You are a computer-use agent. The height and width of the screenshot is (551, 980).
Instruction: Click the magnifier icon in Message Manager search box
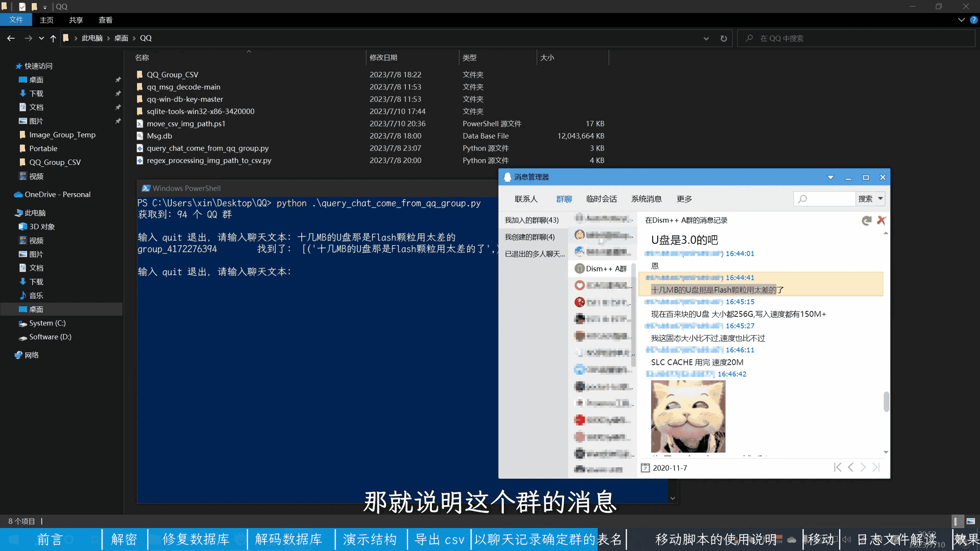tap(803, 199)
